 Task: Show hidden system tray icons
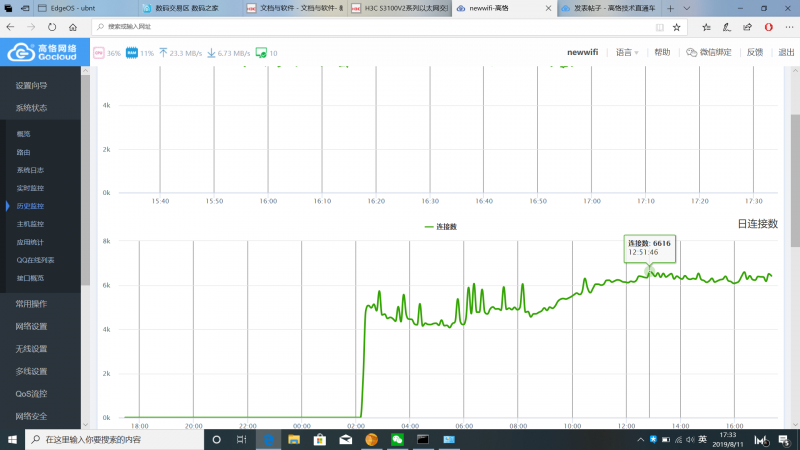pos(640,439)
